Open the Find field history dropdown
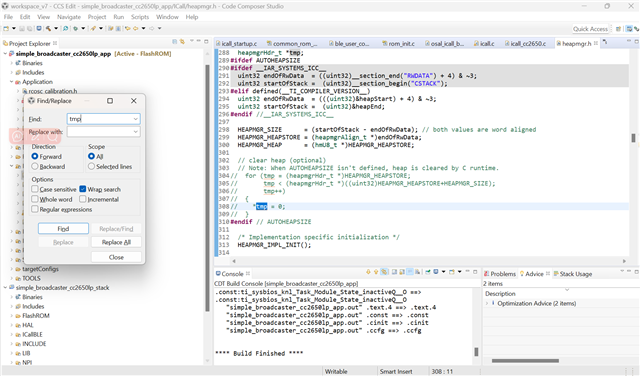The height and width of the screenshot is (376, 640). (x=136, y=119)
